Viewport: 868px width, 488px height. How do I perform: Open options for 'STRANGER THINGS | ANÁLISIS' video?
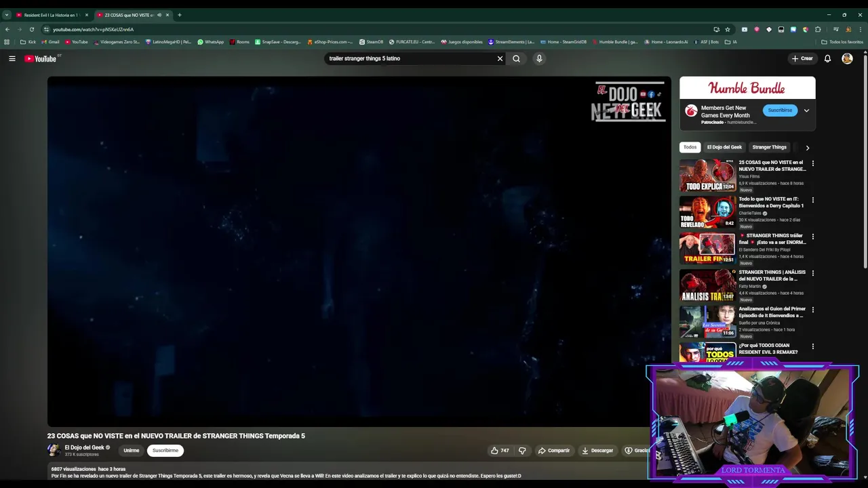(813, 273)
